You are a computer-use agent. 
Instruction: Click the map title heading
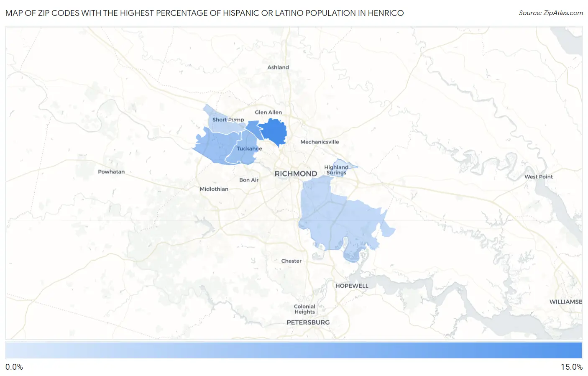205,13
